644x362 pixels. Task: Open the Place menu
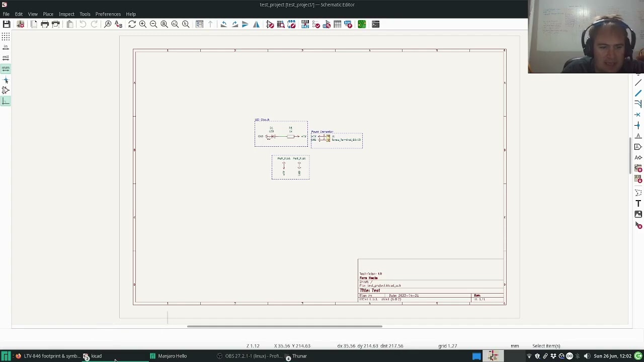pyautogui.click(x=48, y=14)
